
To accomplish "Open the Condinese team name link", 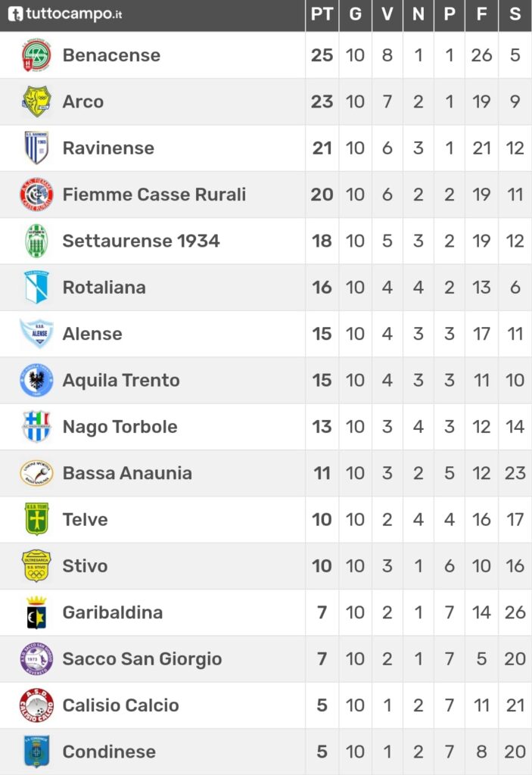I will pyautogui.click(x=109, y=752).
